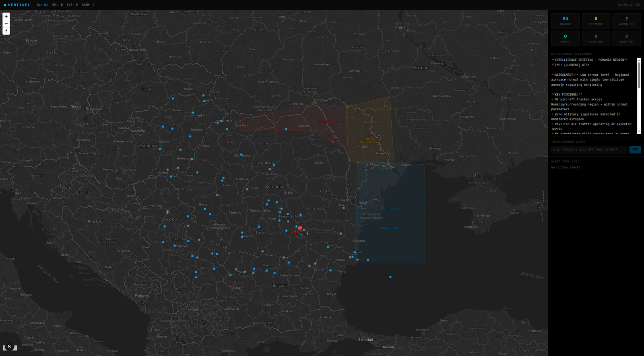Focus the Intelligence Query input field
Screen dimensions: 644x356
[589, 149]
